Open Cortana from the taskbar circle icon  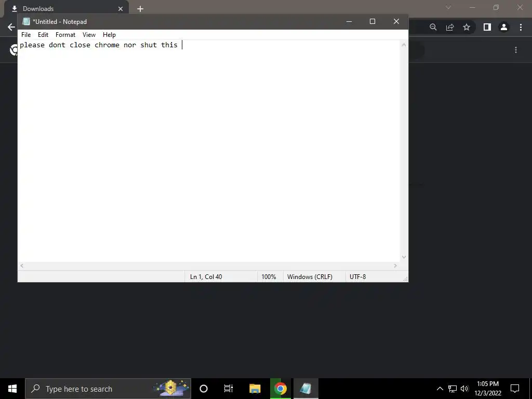(204, 389)
